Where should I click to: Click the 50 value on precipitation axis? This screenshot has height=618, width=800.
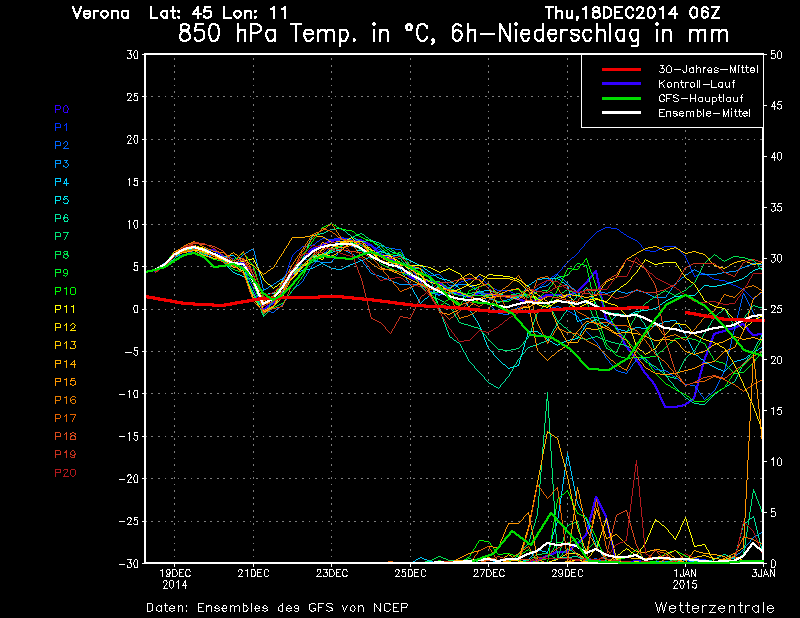click(x=776, y=55)
